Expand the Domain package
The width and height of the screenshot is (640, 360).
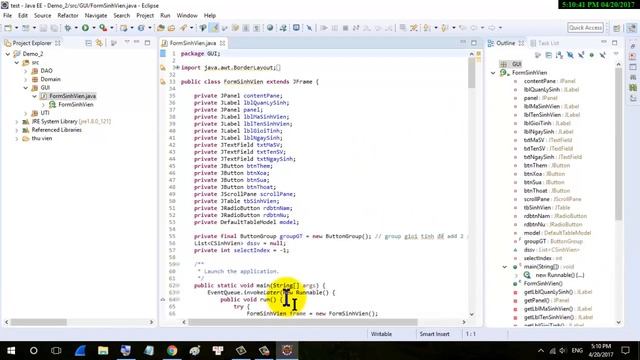26,80
